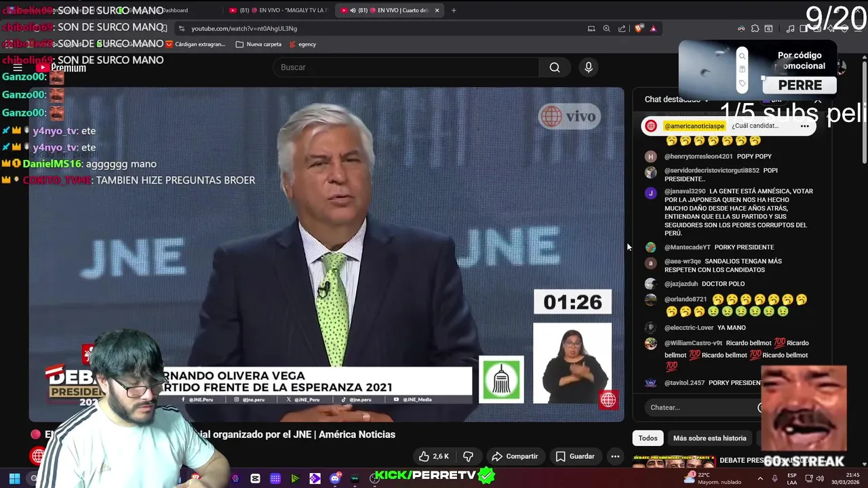This screenshot has width=868, height=488.
Task: Open pinned americanoticiaspe message options
Action: [804, 126]
